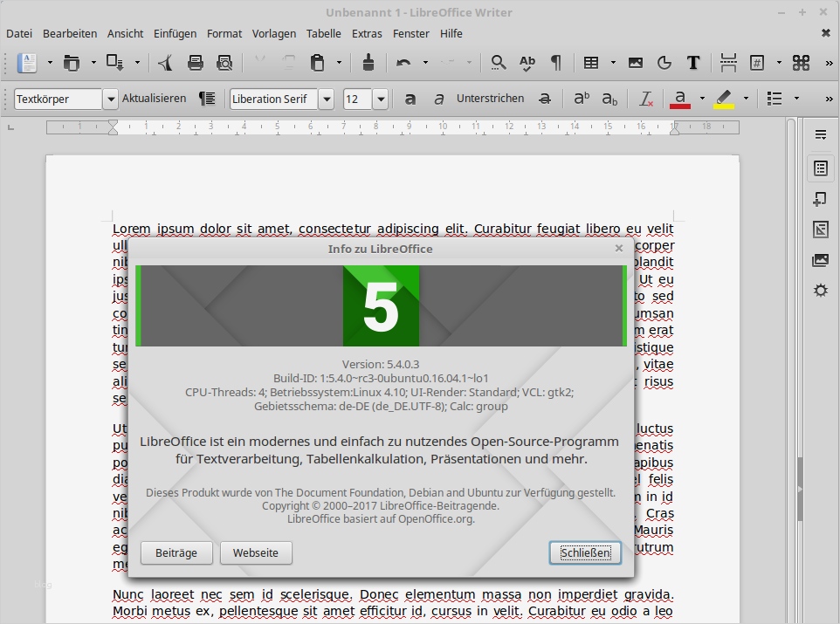Screen dimensions: 840x624
Task: Expand the formatting toolbar overflow chevron
Action: 829,99
